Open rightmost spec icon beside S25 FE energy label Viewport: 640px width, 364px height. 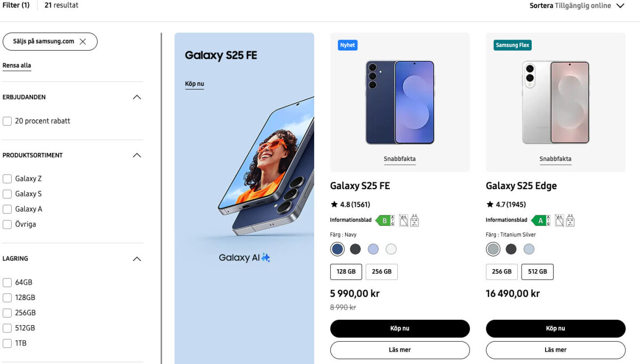414,221
